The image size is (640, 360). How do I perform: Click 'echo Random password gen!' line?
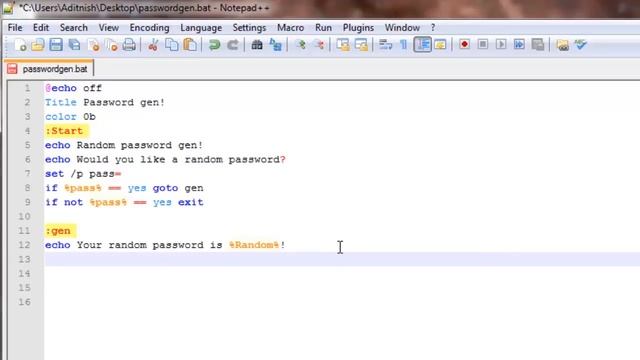click(124, 145)
